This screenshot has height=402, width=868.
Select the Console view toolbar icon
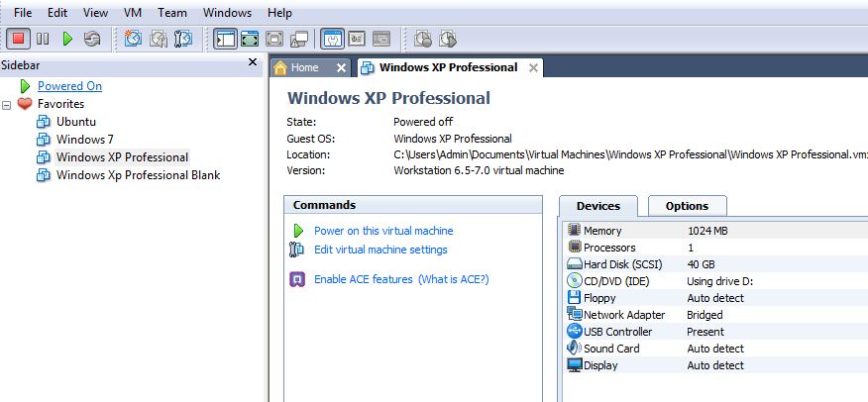tap(381, 39)
